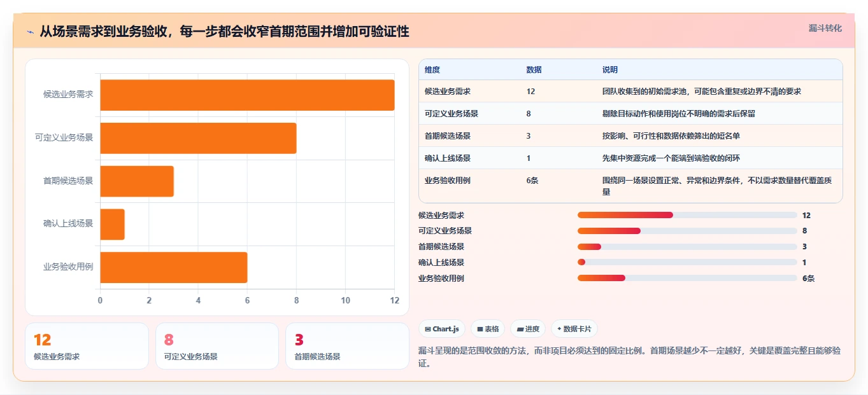Click 确认上线场景 in the table
868x395 pixels.
coord(448,158)
